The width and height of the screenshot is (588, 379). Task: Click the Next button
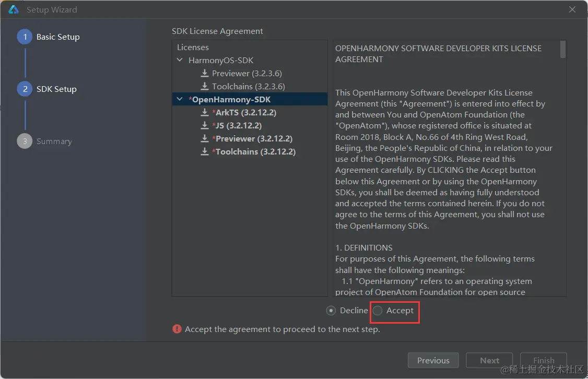(489, 360)
